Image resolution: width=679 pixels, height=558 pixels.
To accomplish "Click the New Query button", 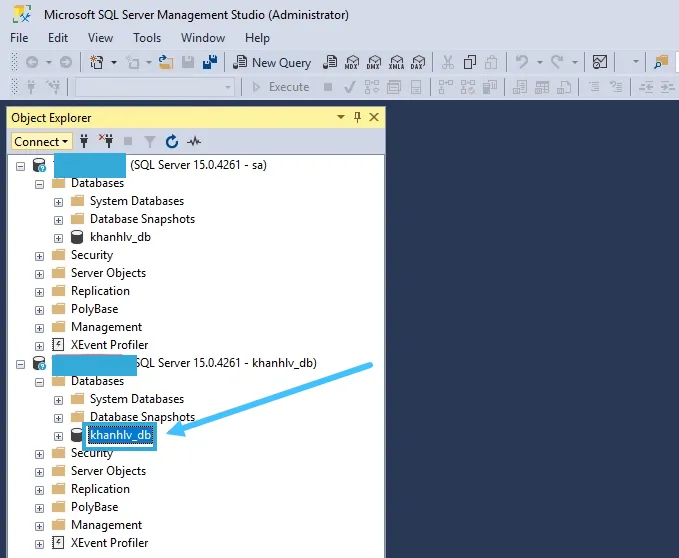I will (x=272, y=63).
